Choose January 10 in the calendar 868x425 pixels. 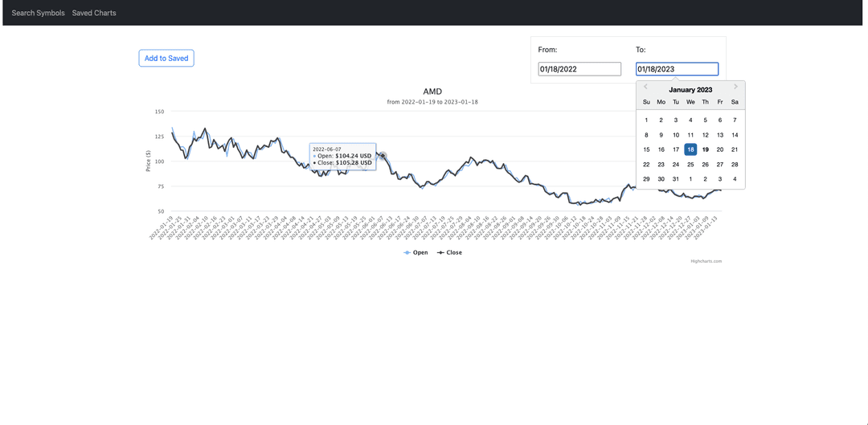click(x=676, y=135)
